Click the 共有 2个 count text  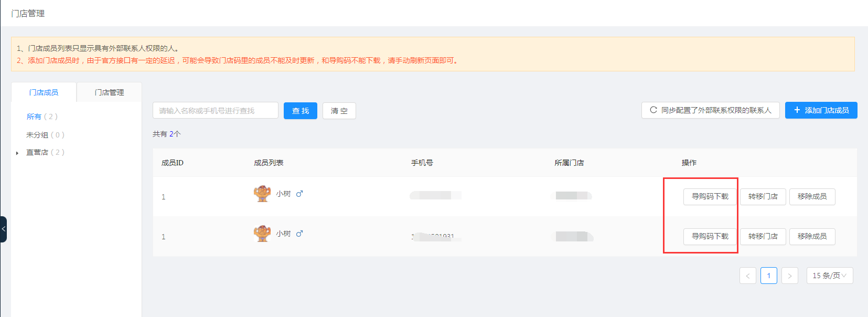point(167,134)
